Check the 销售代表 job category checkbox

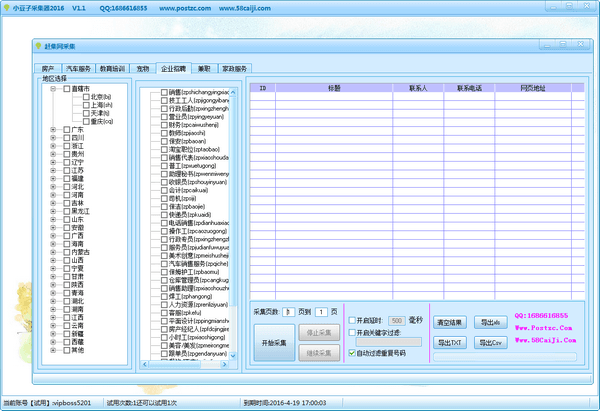pyautogui.click(x=164, y=157)
